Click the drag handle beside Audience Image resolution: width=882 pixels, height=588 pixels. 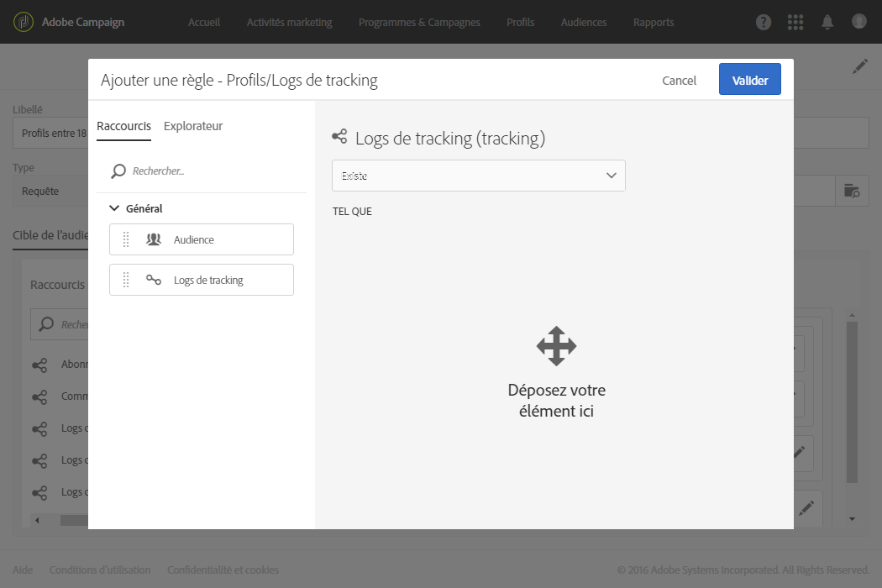[x=126, y=239]
